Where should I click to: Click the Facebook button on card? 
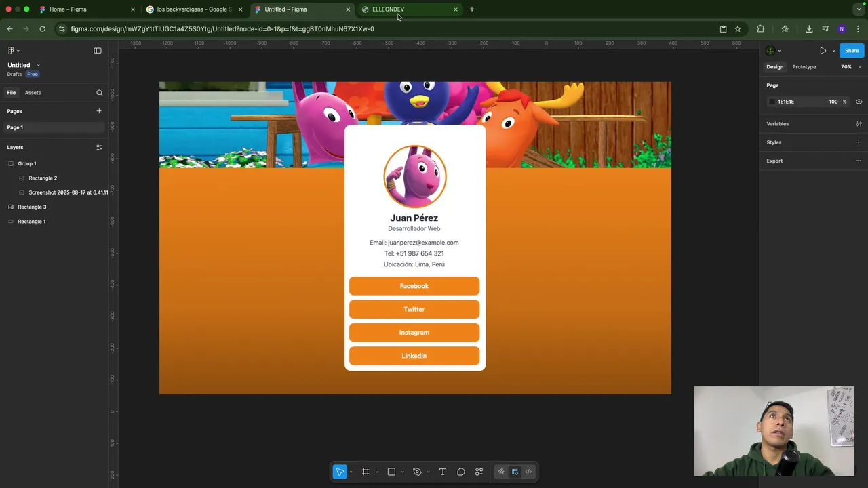pos(414,286)
